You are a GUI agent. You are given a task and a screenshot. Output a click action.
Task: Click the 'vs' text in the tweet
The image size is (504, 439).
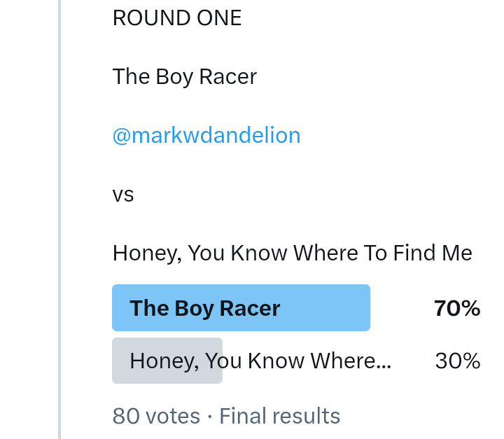(x=123, y=194)
